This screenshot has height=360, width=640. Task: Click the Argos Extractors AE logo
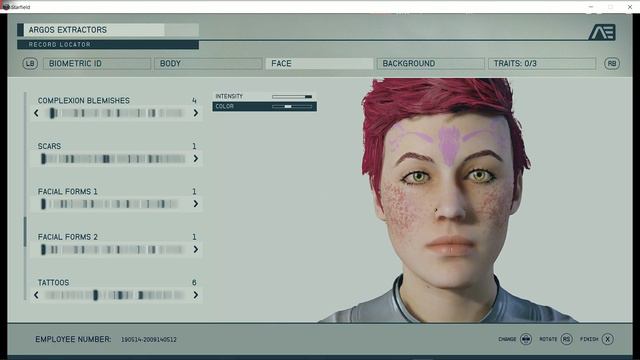coord(602,32)
